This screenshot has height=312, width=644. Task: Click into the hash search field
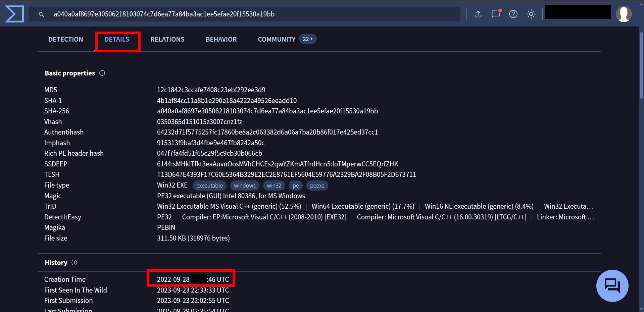click(x=252, y=14)
